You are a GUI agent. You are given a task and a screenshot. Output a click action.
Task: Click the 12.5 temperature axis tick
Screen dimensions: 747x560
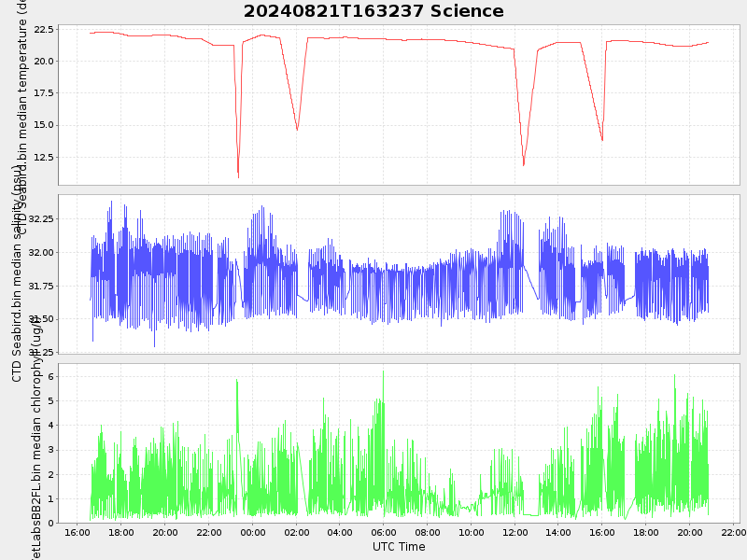[44, 157]
